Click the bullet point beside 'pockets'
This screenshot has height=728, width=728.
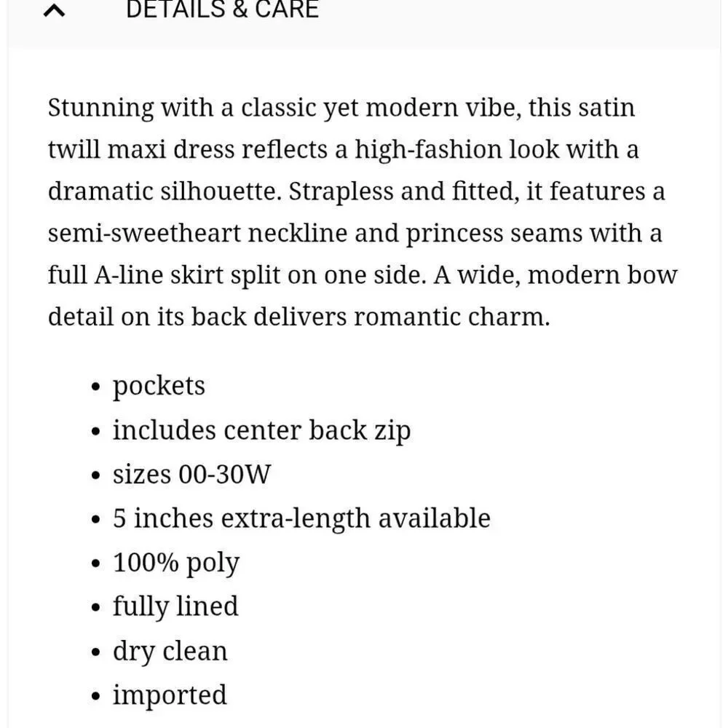(x=95, y=387)
